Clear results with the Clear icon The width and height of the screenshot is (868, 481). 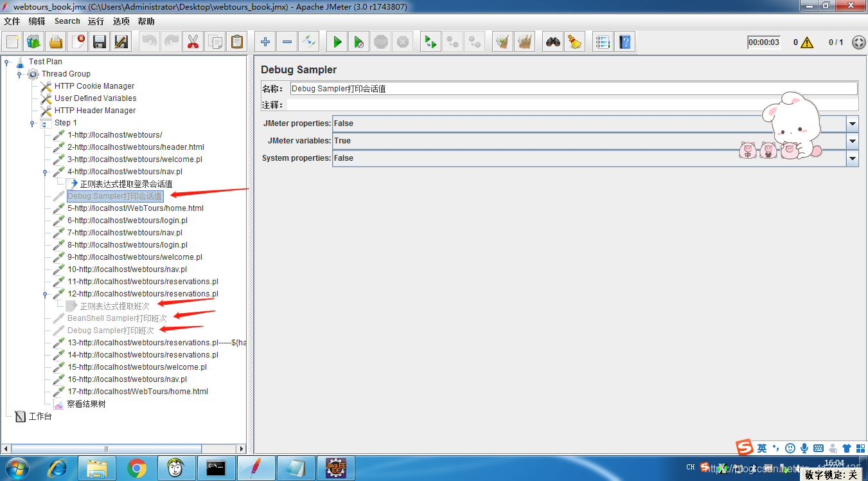[502, 42]
